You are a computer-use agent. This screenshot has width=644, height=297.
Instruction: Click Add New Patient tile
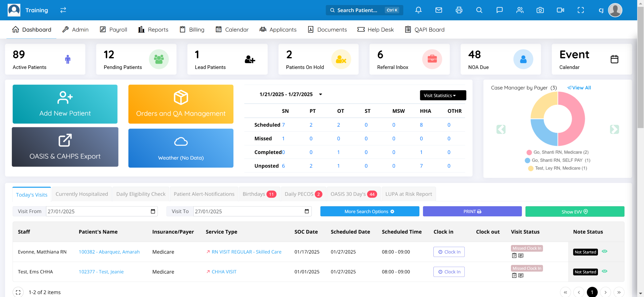[x=65, y=104]
